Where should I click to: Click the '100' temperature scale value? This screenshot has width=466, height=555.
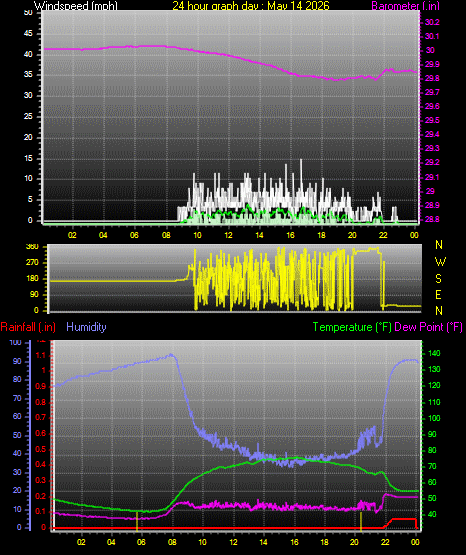click(x=434, y=418)
